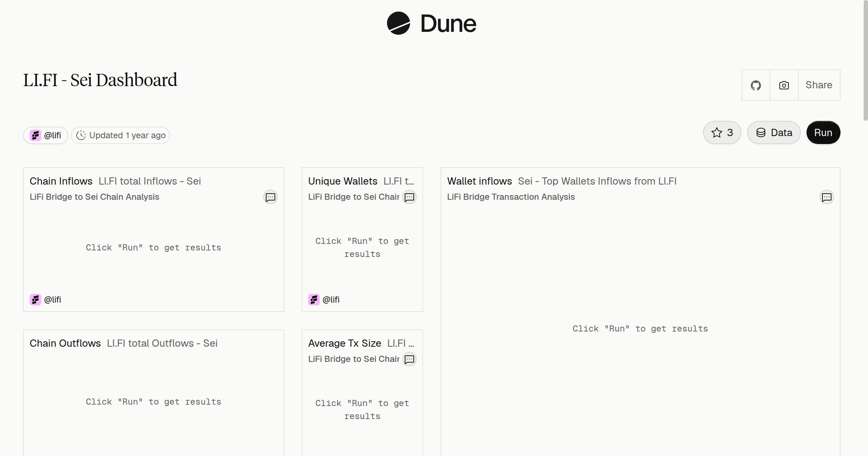Click "Run" prompt text in Wallet inflows card
868x456 pixels.
tap(640, 329)
